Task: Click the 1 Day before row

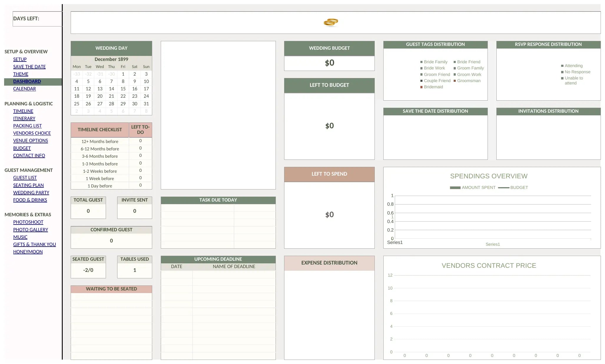Action: pos(111,186)
